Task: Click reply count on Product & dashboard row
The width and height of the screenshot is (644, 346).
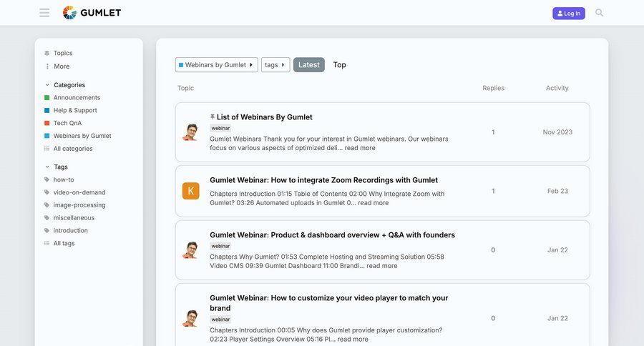Action: (493, 250)
